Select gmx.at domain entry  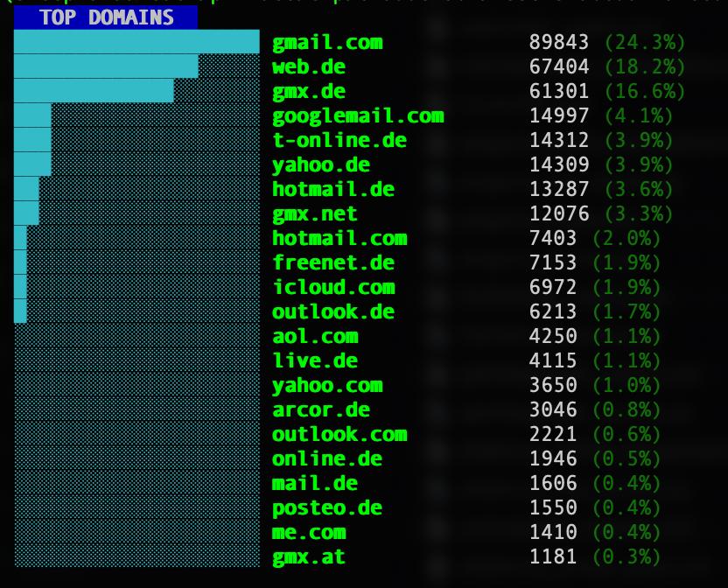(309, 556)
